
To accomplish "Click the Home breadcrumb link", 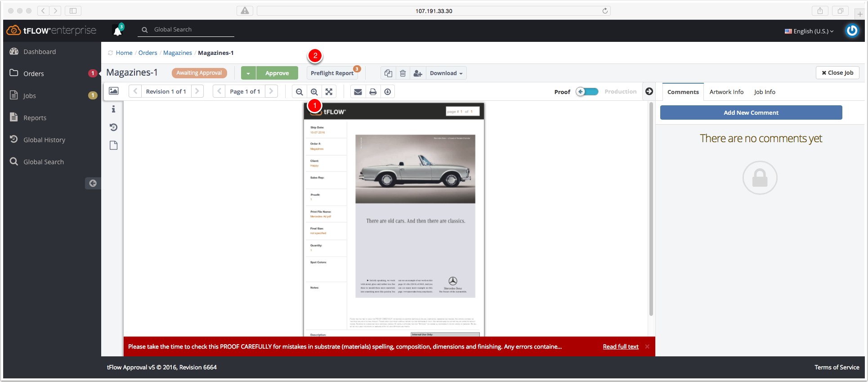I will 124,53.
